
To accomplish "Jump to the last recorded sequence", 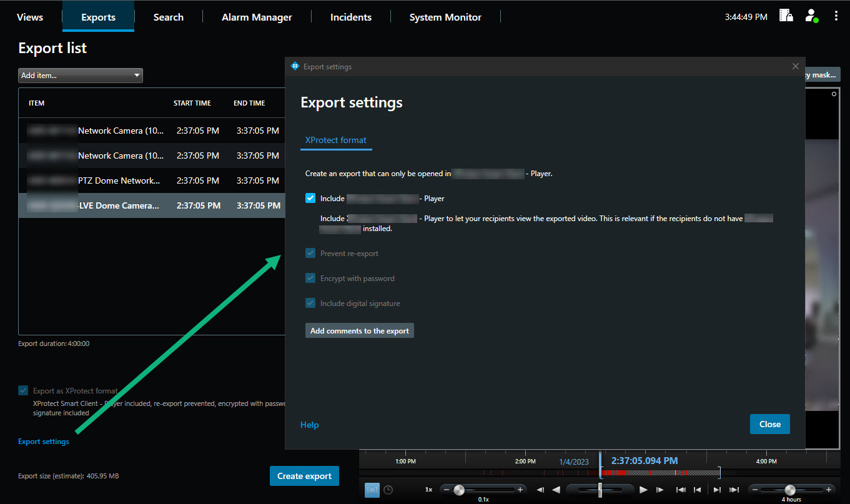I will pos(734,490).
